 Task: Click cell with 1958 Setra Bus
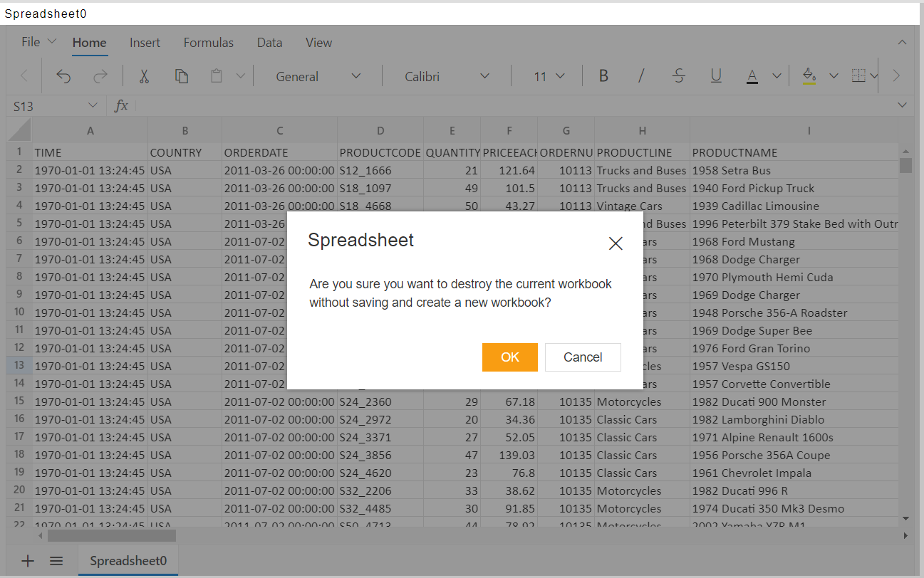point(794,170)
